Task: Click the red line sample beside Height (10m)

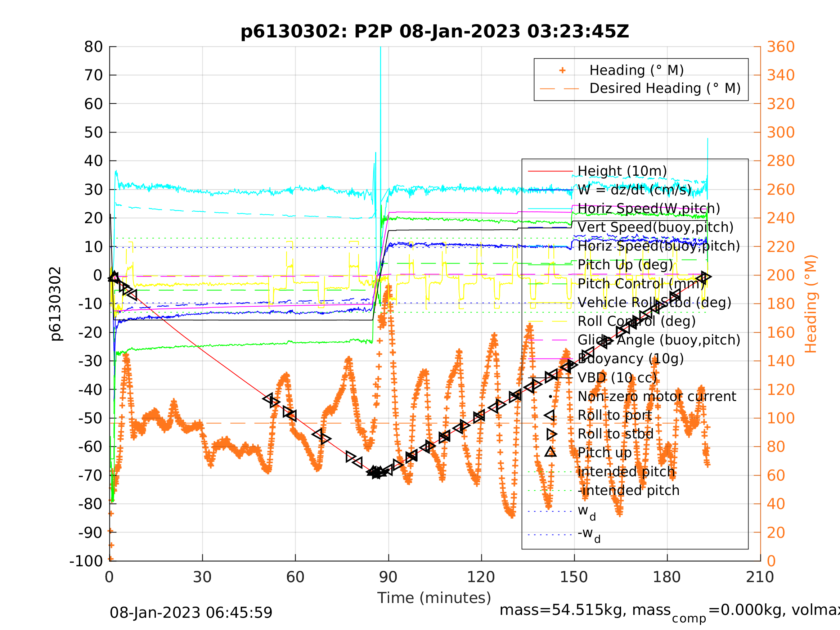Action: (550, 171)
